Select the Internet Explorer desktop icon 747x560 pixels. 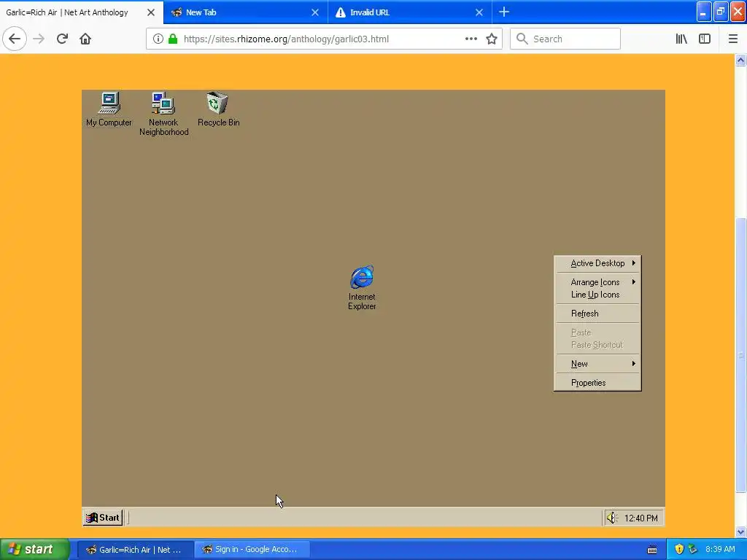pos(362,288)
